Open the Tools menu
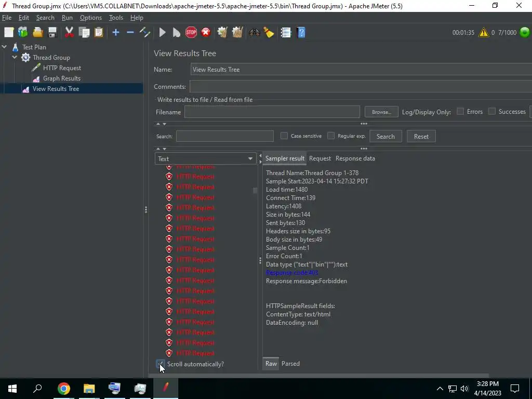The width and height of the screenshot is (532, 399). [x=116, y=18]
